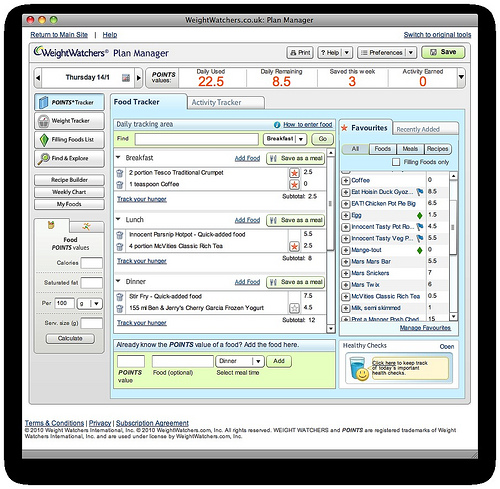Add EAT! Chicken Pot Pie Big favourite

pyautogui.click(x=346, y=204)
